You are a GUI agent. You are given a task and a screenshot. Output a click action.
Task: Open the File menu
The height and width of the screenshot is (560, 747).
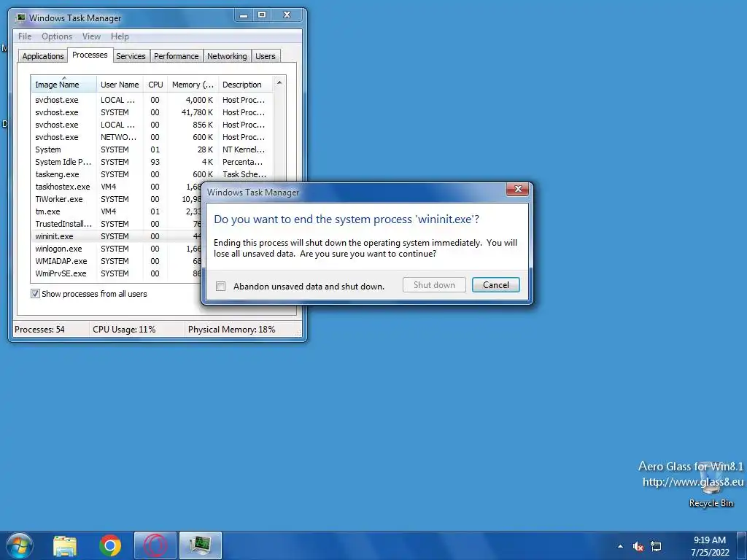point(25,36)
